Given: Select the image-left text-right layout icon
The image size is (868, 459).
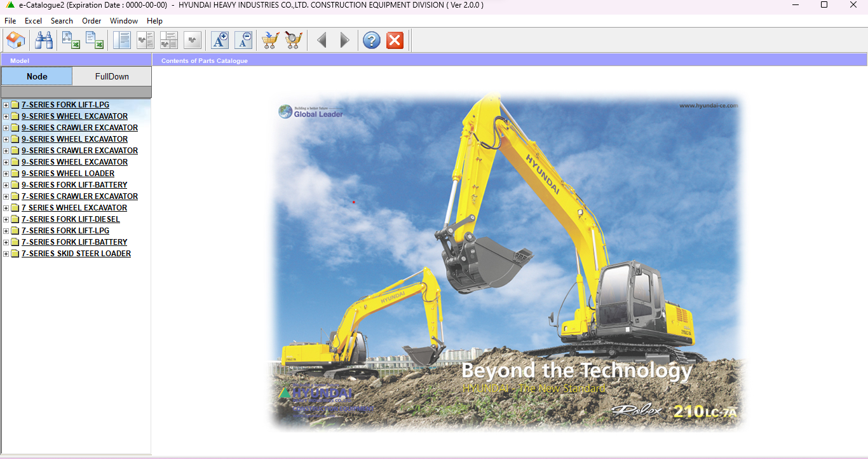Looking at the screenshot, I should coord(146,41).
